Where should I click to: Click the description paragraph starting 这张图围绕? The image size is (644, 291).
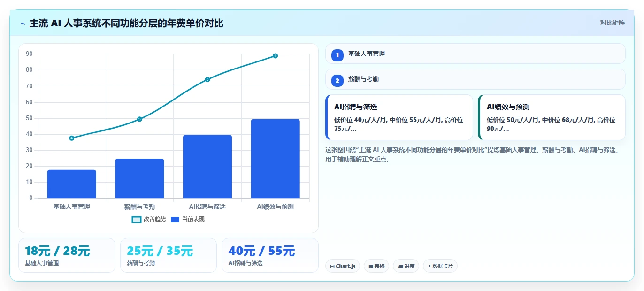click(472, 154)
